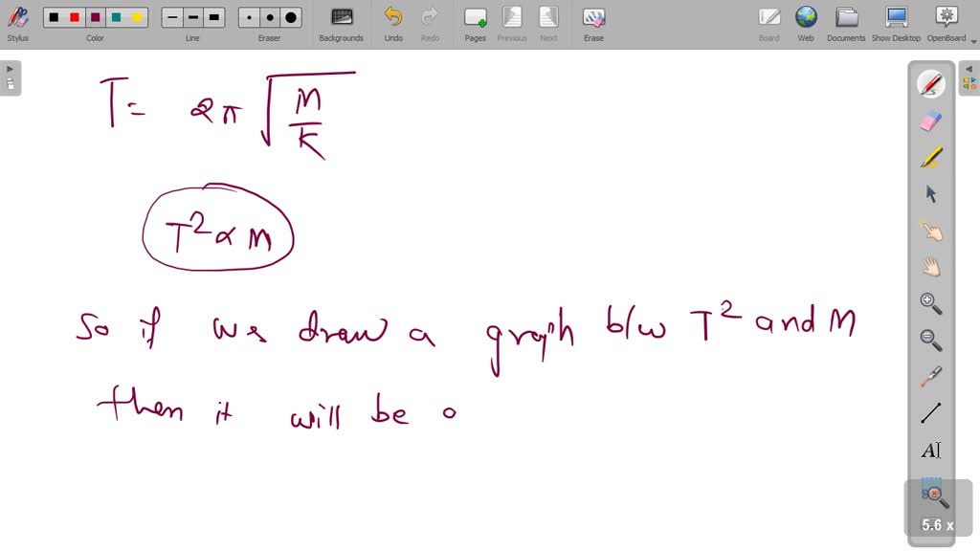Image resolution: width=980 pixels, height=551 pixels.
Task: Select the yellow color swatch
Action: 136,16
